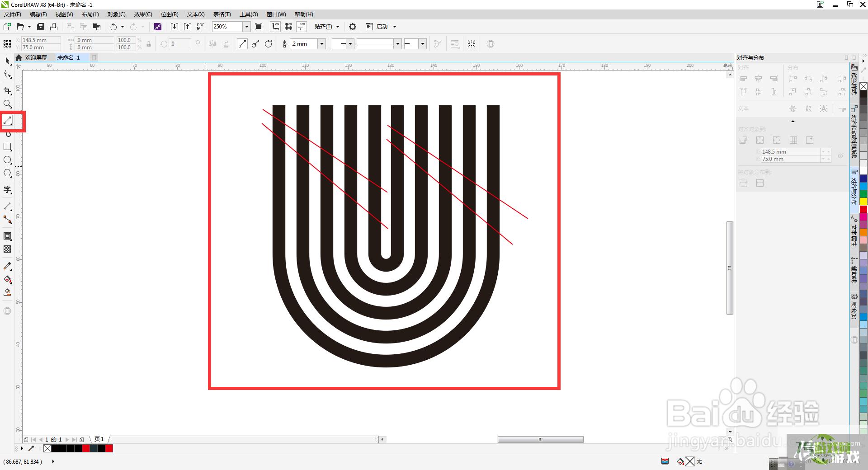Click the horizontal scrollbar thumb
The width and height of the screenshot is (868, 470).
[540, 439]
